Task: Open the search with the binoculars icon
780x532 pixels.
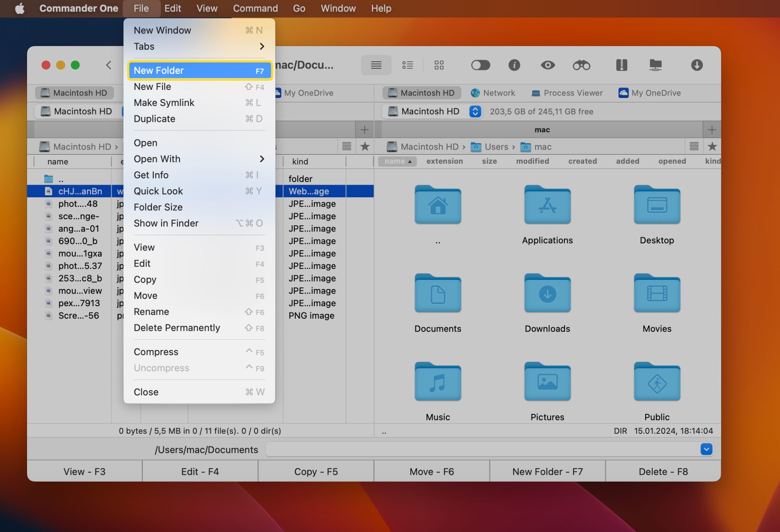Action: [581, 65]
